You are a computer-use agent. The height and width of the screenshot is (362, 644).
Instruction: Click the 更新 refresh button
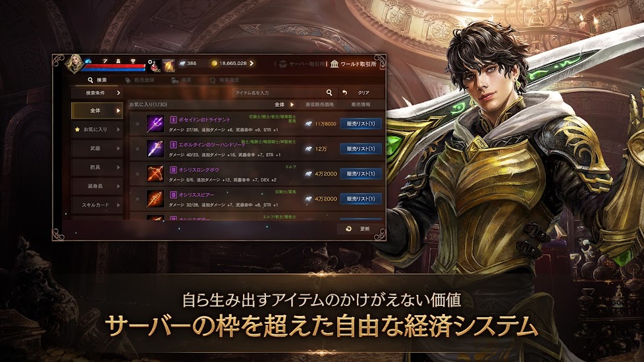point(359,228)
